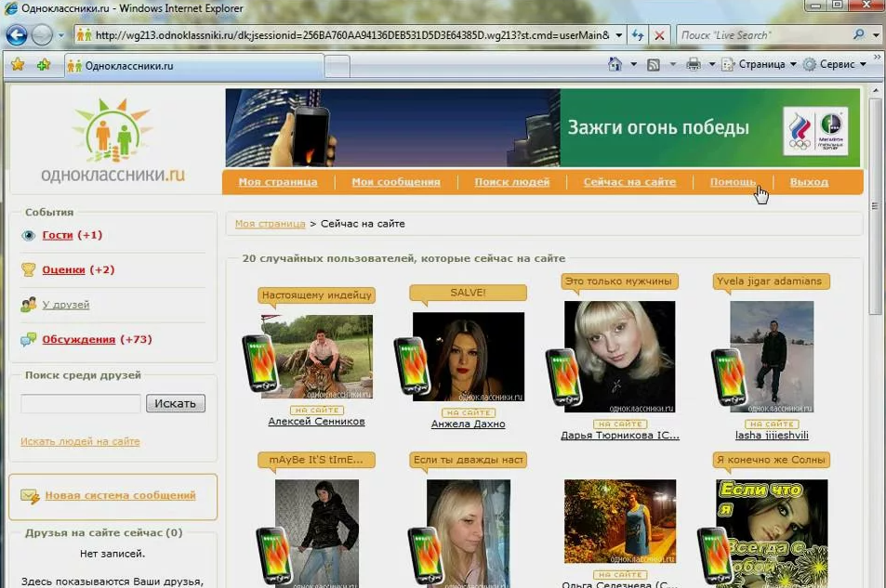
Task: Click Алексей Сенников profile photo
Action: tap(316, 357)
